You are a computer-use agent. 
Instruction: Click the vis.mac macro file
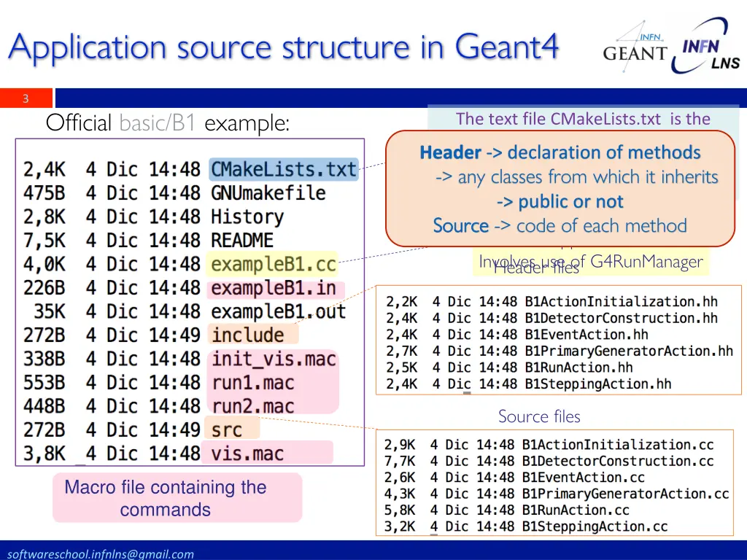(247, 454)
